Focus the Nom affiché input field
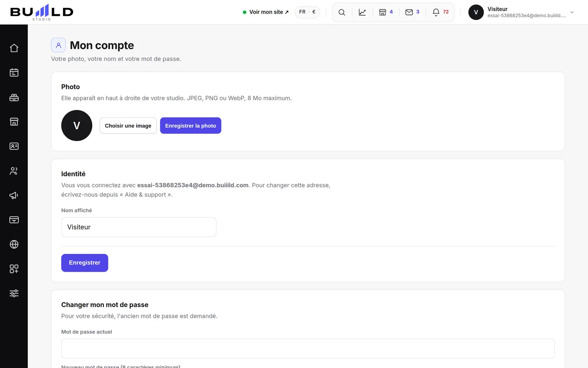This screenshot has height=368, width=588. click(x=139, y=227)
